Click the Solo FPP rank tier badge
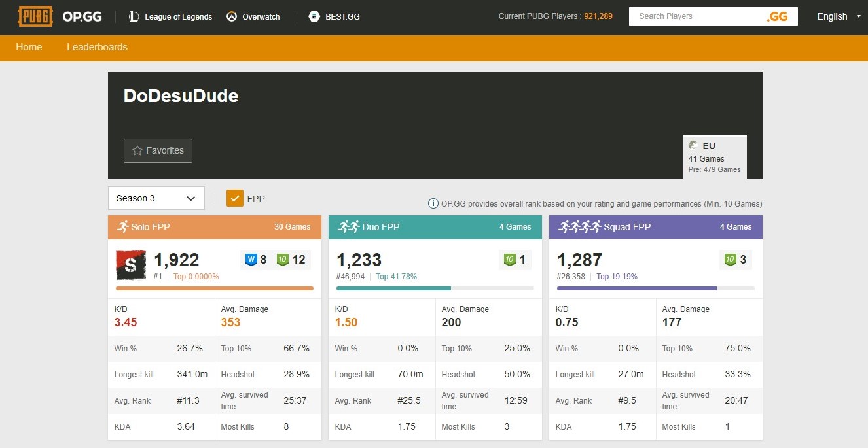Viewport: 868px width, 448px height. (131, 265)
